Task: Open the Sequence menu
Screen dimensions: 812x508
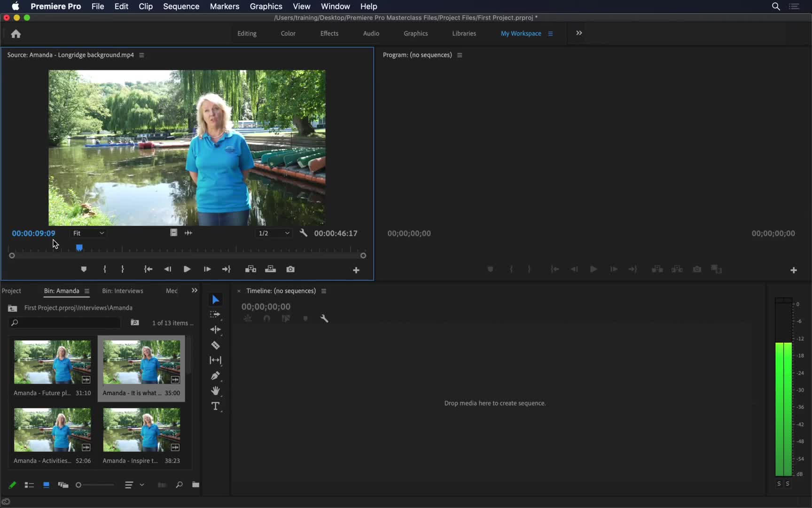Action: tap(181, 6)
